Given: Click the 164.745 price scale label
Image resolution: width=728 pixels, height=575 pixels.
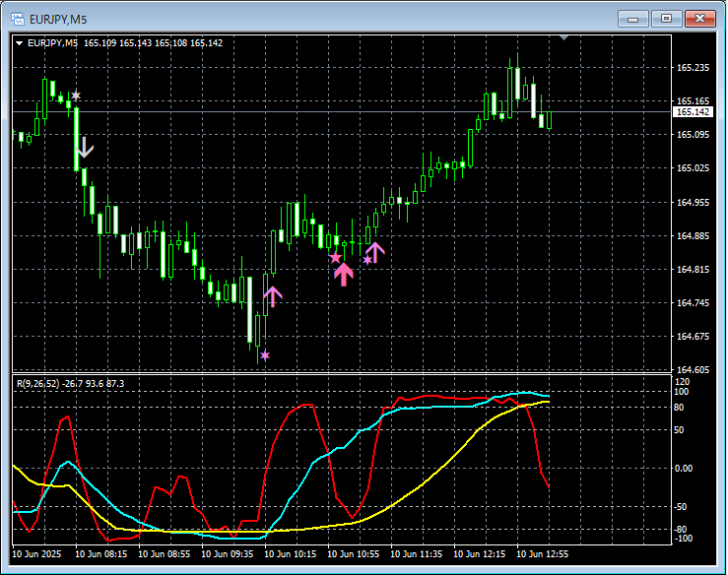Looking at the screenshot, I should 693,303.
